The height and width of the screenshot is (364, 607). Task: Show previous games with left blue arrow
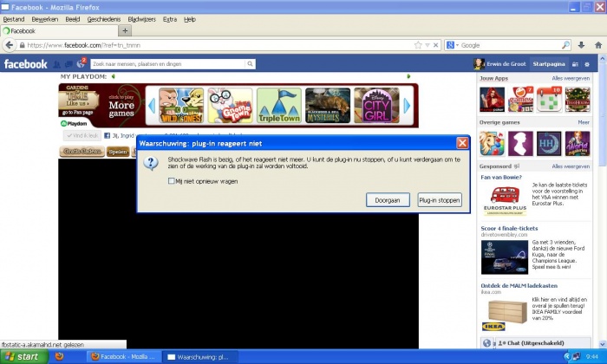point(152,105)
